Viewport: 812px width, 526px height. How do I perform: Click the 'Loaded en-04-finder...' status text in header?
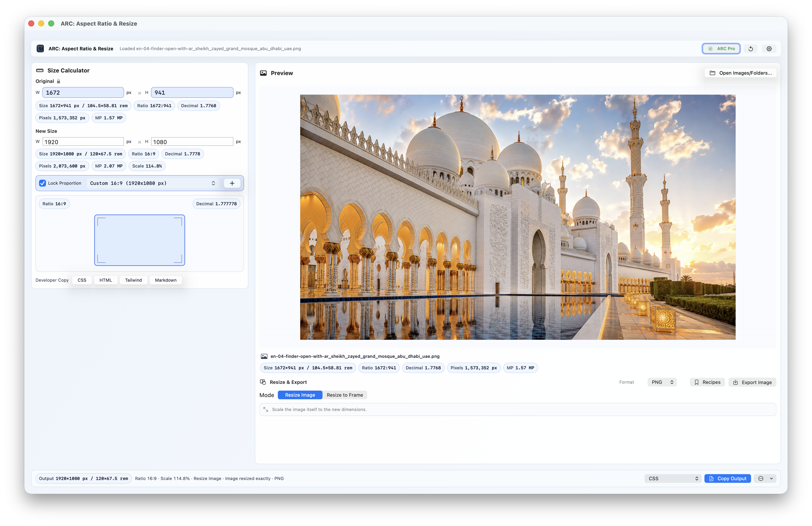click(x=210, y=48)
